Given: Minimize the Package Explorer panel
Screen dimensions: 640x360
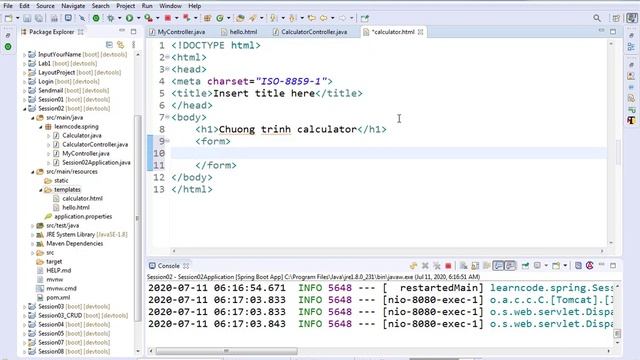Looking at the screenshot, I should coord(122,31).
